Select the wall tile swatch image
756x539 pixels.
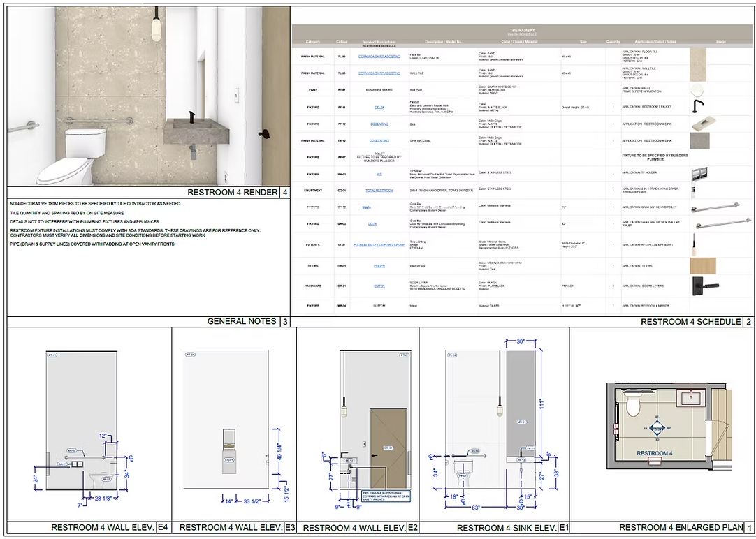pos(698,73)
